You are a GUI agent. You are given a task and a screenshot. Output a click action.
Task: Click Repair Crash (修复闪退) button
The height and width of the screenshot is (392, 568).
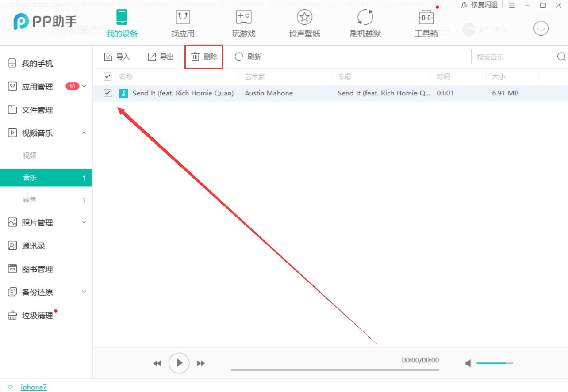[x=480, y=5]
